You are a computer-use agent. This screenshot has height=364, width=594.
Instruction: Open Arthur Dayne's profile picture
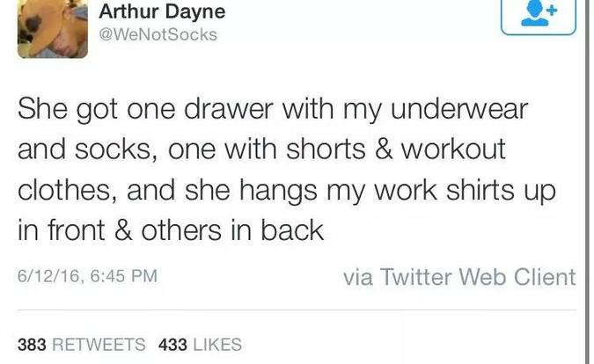pos(54,28)
